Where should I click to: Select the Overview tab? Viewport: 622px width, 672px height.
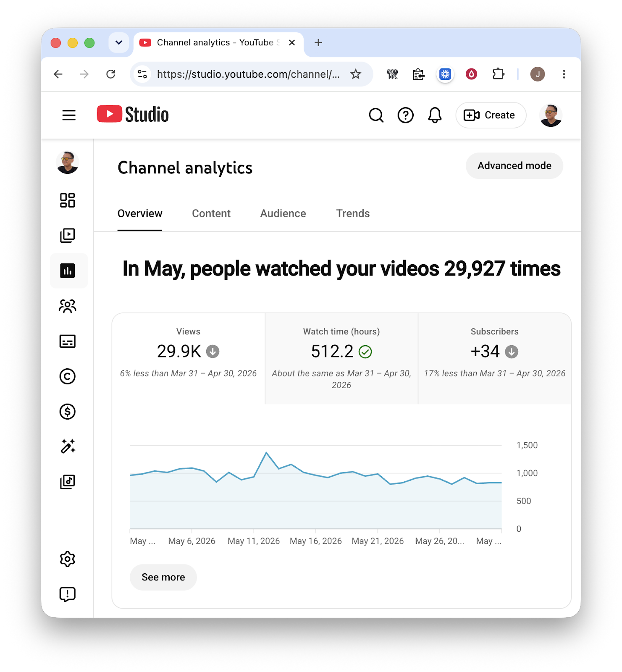[140, 214]
